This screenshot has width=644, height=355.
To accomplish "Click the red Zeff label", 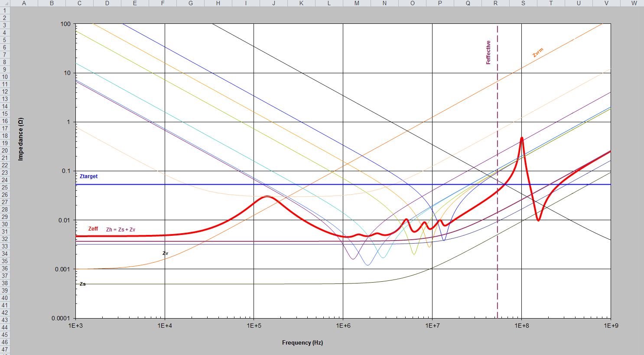I will tap(93, 229).
